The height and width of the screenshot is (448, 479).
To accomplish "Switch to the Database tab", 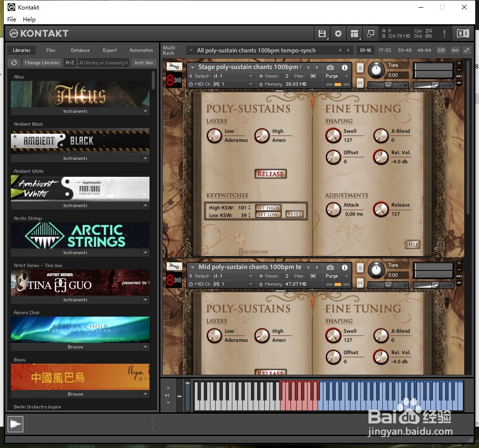I will [80, 50].
